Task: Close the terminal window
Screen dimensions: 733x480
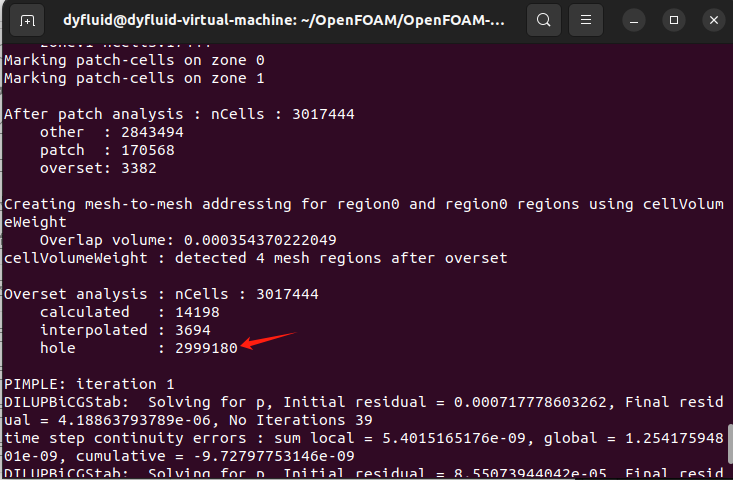Action: pos(714,21)
